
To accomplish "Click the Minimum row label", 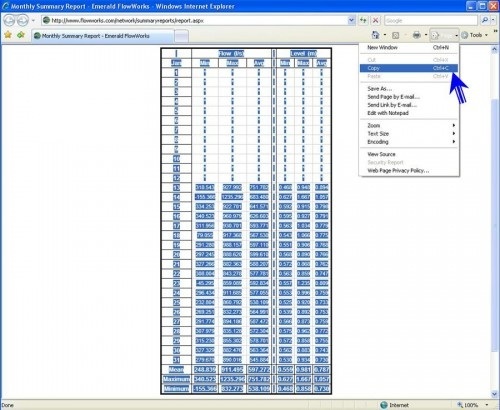I will coord(176,389).
